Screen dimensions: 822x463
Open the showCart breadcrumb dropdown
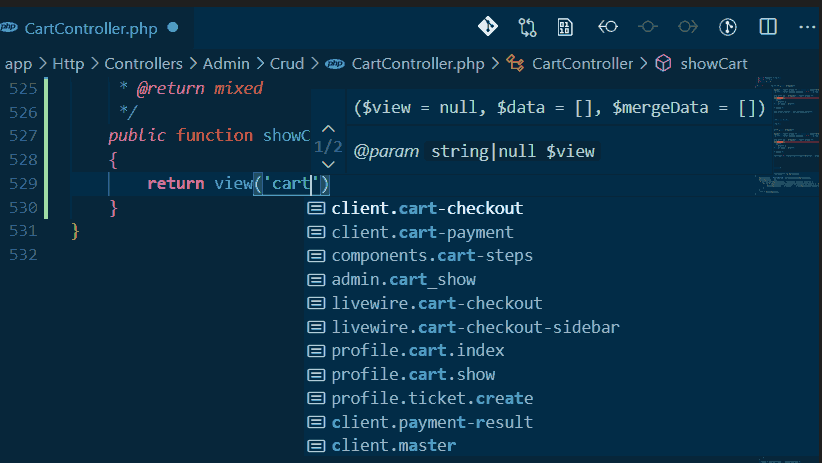[713, 64]
